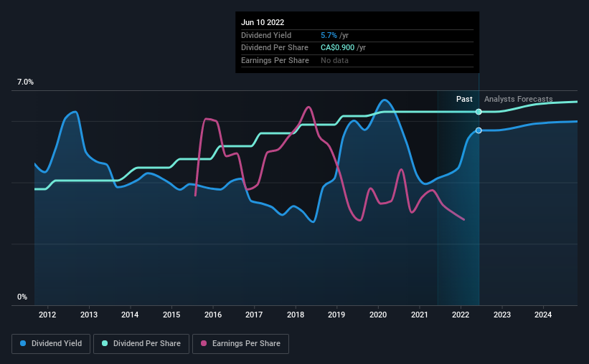Select the teal data point marker at Jun 2022
Image resolution: width=589 pixels, height=364 pixels.
(x=479, y=112)
